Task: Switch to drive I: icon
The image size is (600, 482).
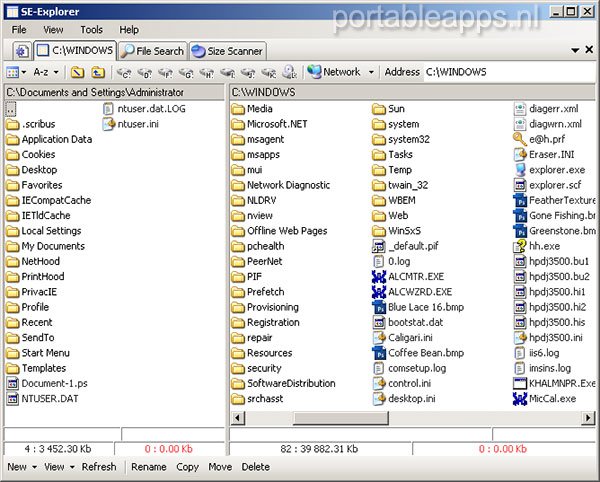Action: pos(227,72)
